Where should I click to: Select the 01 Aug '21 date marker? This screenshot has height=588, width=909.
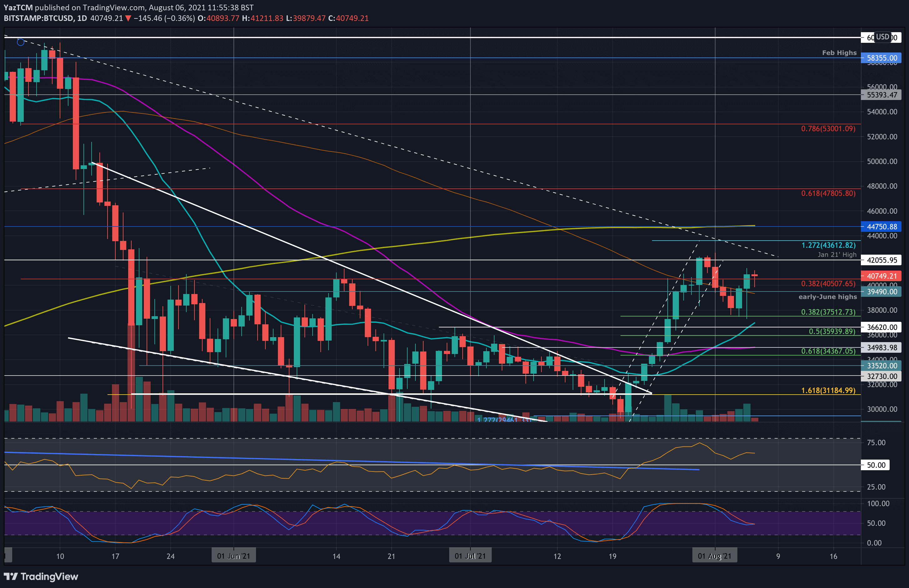(x=715, y=556)
